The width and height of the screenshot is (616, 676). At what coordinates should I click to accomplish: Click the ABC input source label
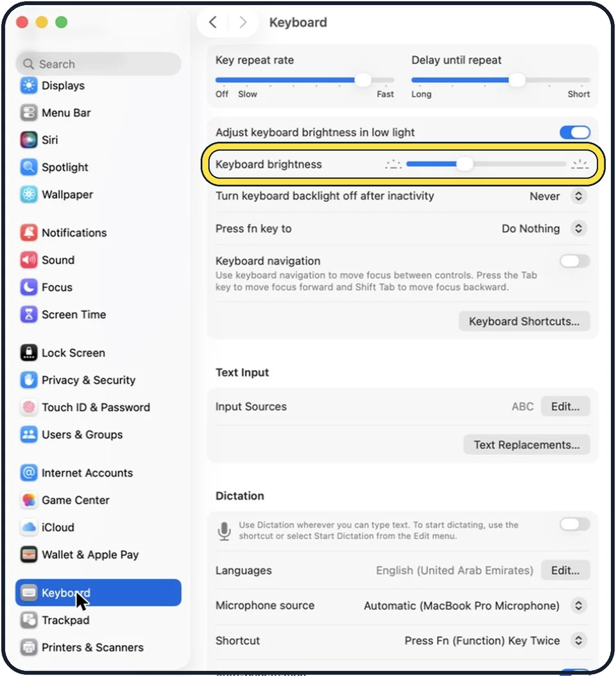click(522, 407)
